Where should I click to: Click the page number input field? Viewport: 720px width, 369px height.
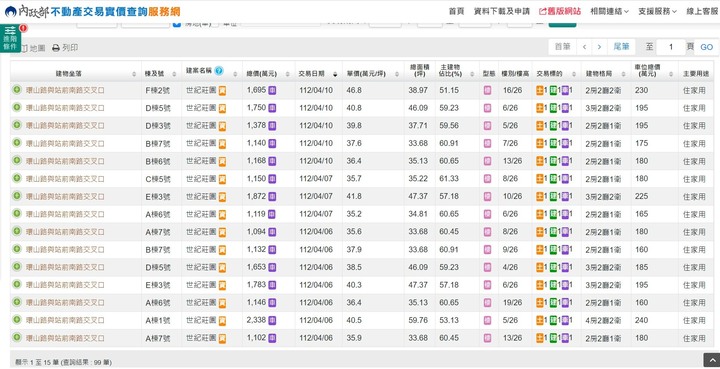click(x=671, y=47)
